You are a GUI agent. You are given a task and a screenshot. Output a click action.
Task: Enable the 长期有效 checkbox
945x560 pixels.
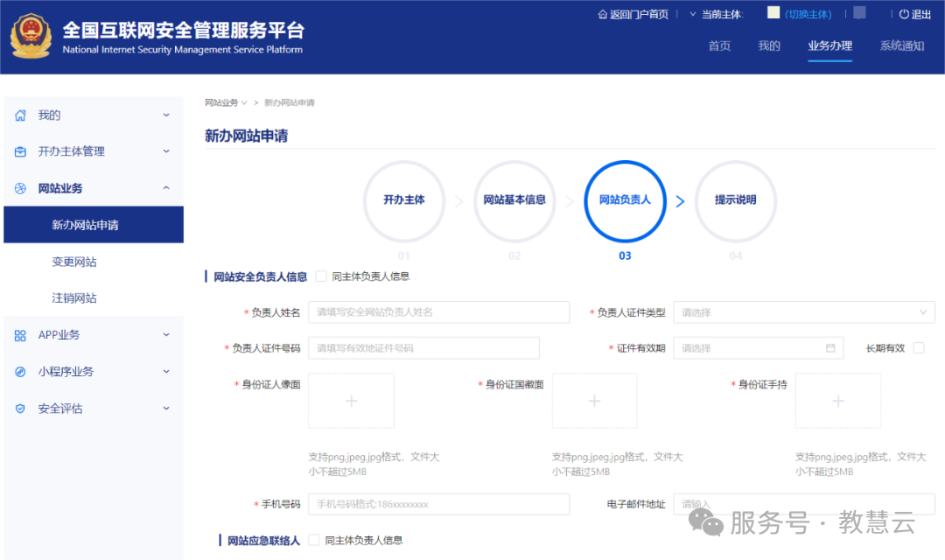tap(918, 348)
